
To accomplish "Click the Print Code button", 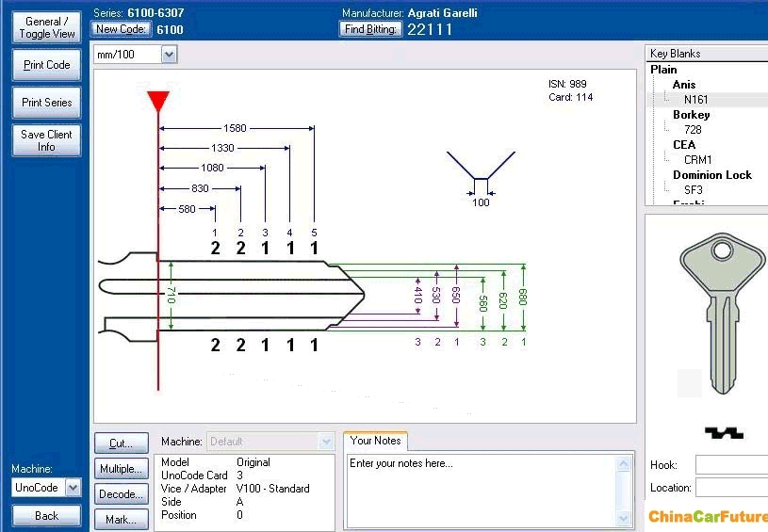I will tap(46, 65).
